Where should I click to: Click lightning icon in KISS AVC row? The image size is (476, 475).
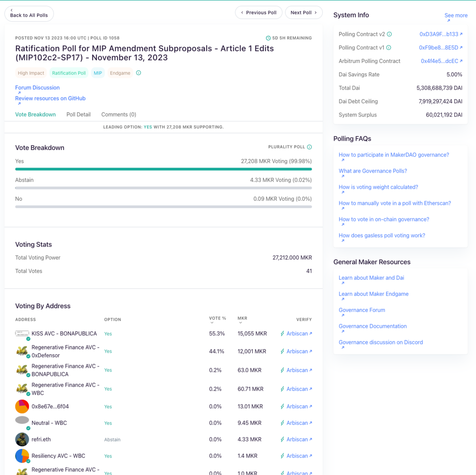[283, 333]
